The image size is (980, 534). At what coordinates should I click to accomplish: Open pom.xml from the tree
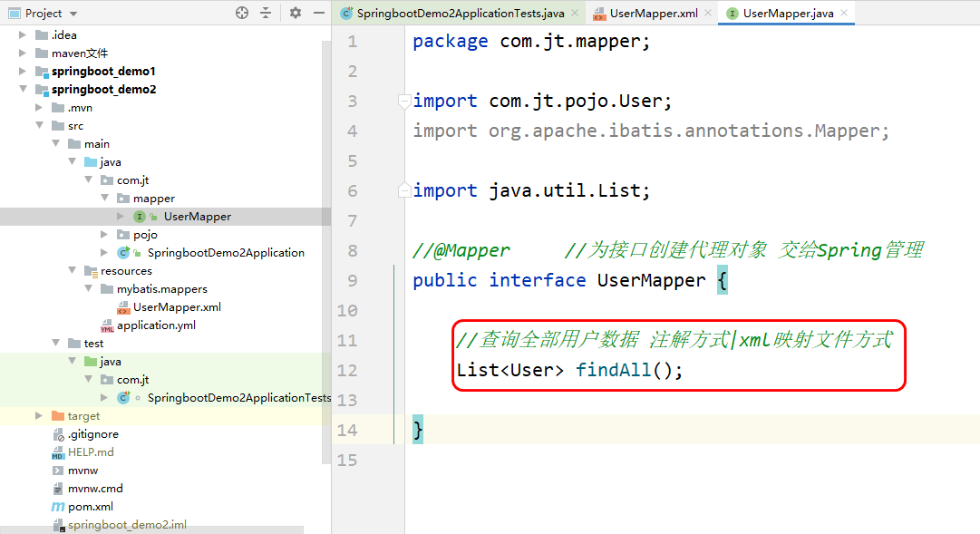point(91,507)
